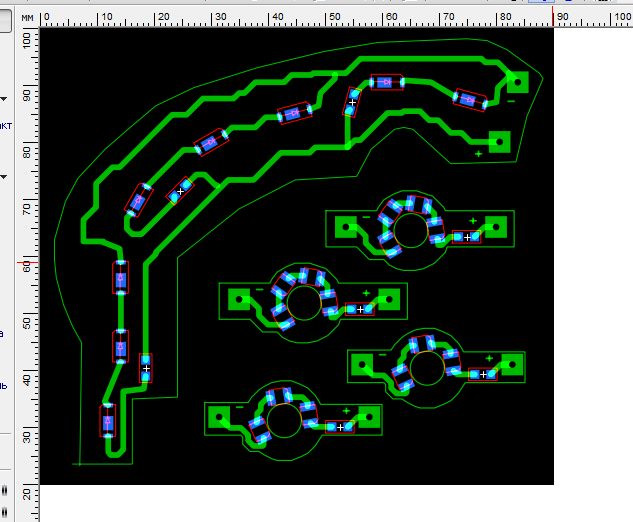Select the minus mark under the top-right pad

511,101
